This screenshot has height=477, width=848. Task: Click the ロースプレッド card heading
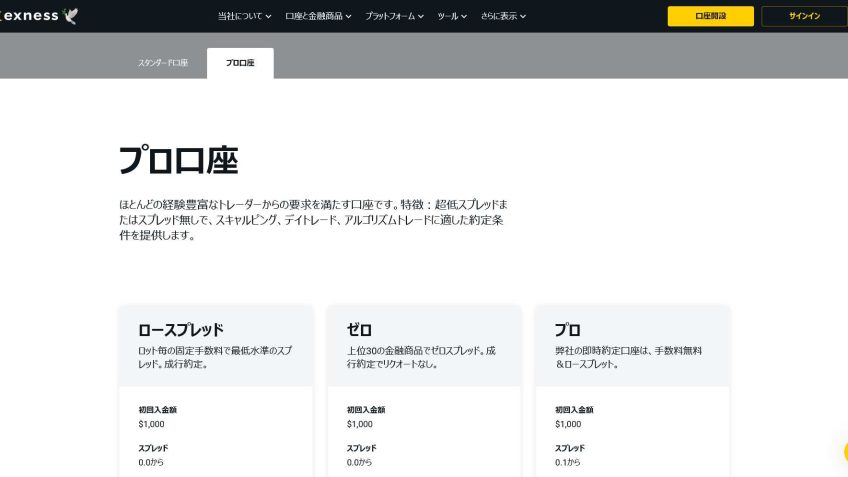pos(181,330)
